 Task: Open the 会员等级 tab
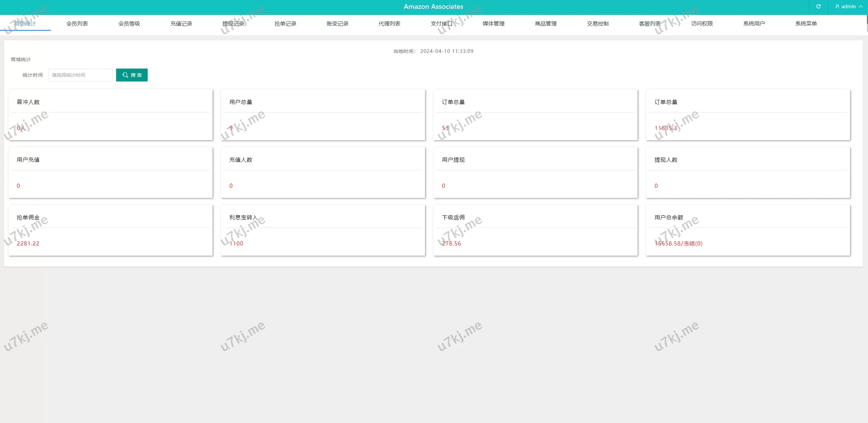pos(129,23)
